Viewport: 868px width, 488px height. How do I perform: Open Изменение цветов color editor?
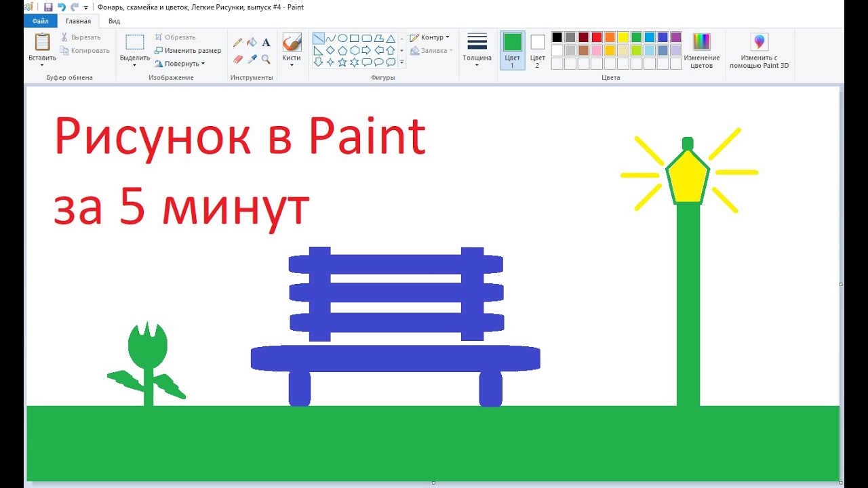click(702, 50)
